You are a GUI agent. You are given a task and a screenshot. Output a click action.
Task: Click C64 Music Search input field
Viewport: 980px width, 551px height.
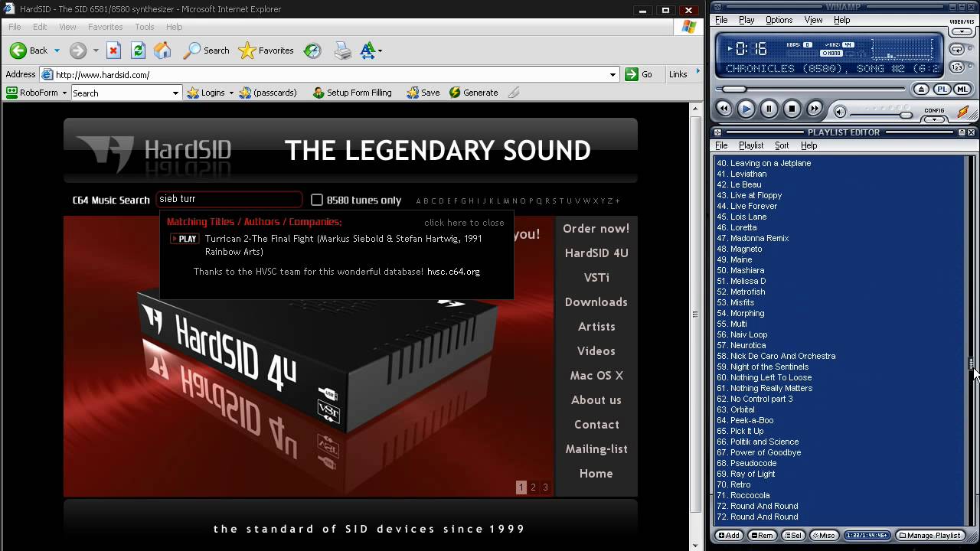click(x=229, y=199)
